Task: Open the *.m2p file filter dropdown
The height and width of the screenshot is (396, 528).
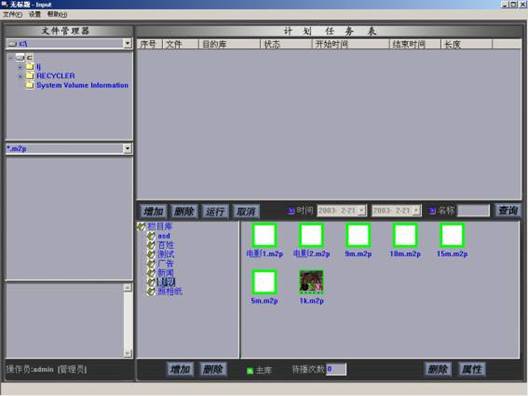Action: click(x=127, y=148)
